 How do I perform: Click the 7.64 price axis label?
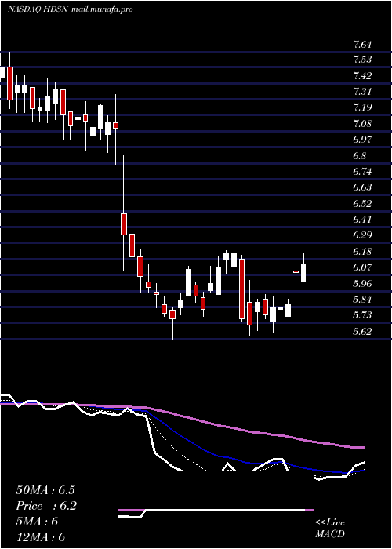pyautogui.click(x=362, y=45)
